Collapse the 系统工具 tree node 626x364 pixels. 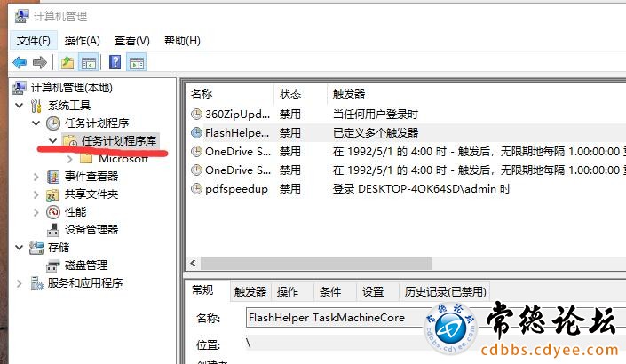pos(19,106)
